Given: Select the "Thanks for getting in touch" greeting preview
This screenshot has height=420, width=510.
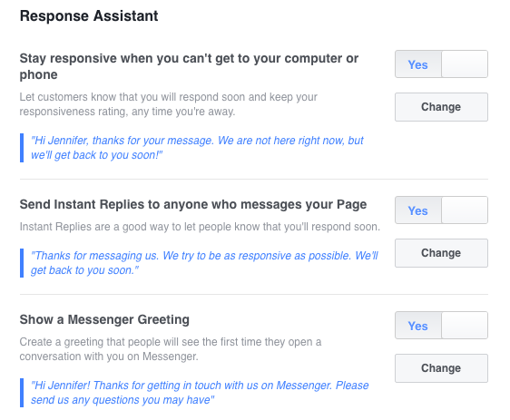Looking at the screenshot, I should (200, 393).
